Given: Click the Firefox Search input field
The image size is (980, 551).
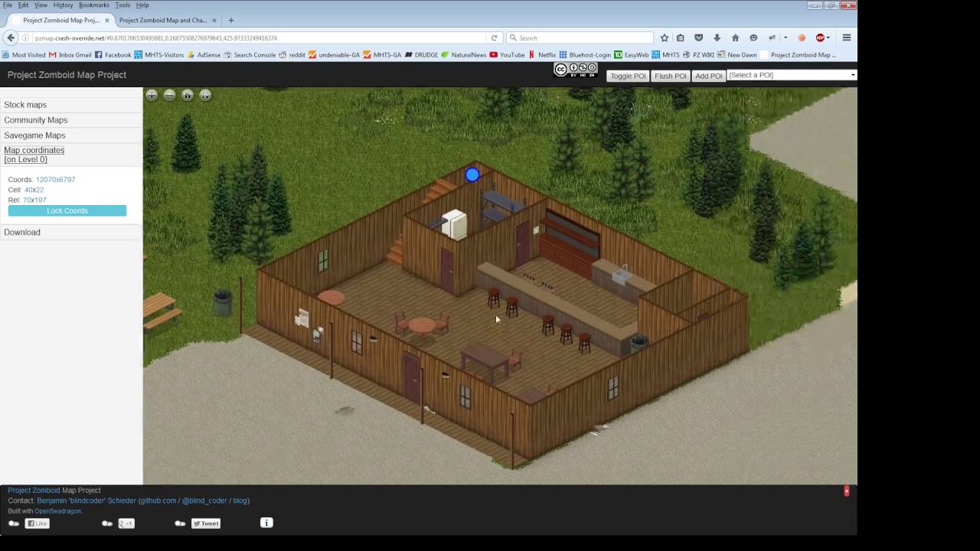Looking at the screenshot, I should pyautogui.click(x=580, y=37).
